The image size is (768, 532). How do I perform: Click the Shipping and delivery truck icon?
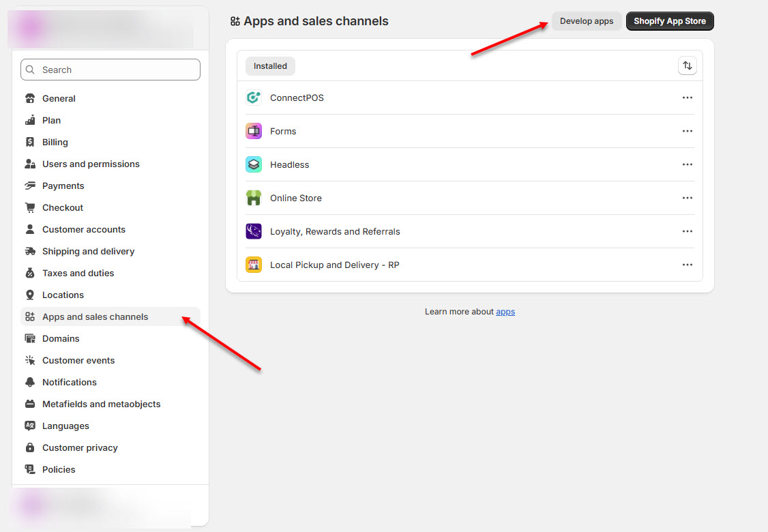30,251
